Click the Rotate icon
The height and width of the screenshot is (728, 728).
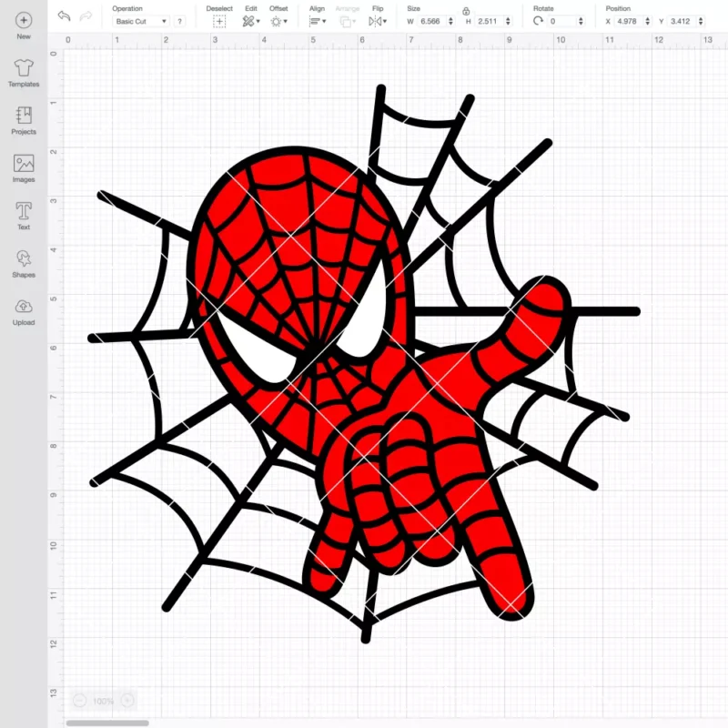click(538, 21)
